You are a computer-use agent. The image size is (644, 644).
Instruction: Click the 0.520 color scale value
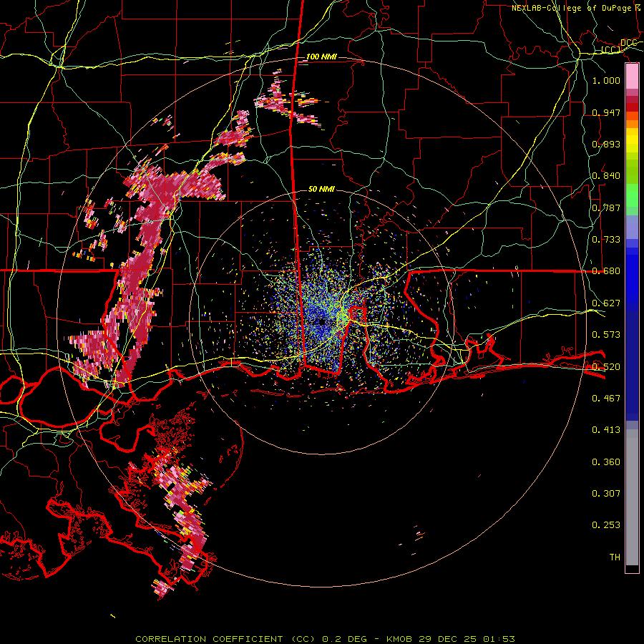pyautogui.click(x=606, y=367)
